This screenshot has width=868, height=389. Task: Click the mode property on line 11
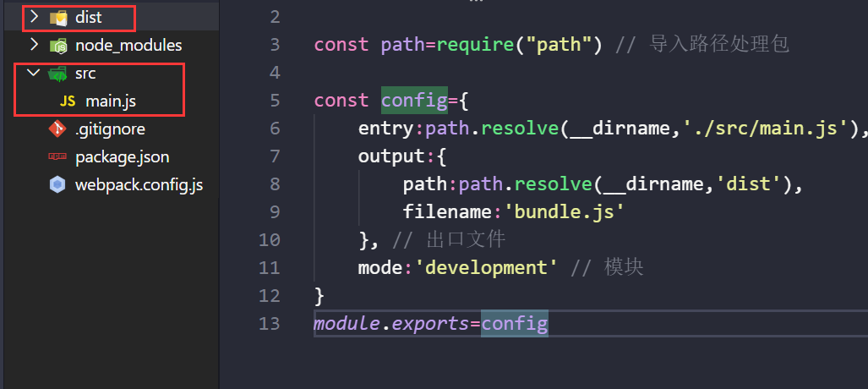381,267
